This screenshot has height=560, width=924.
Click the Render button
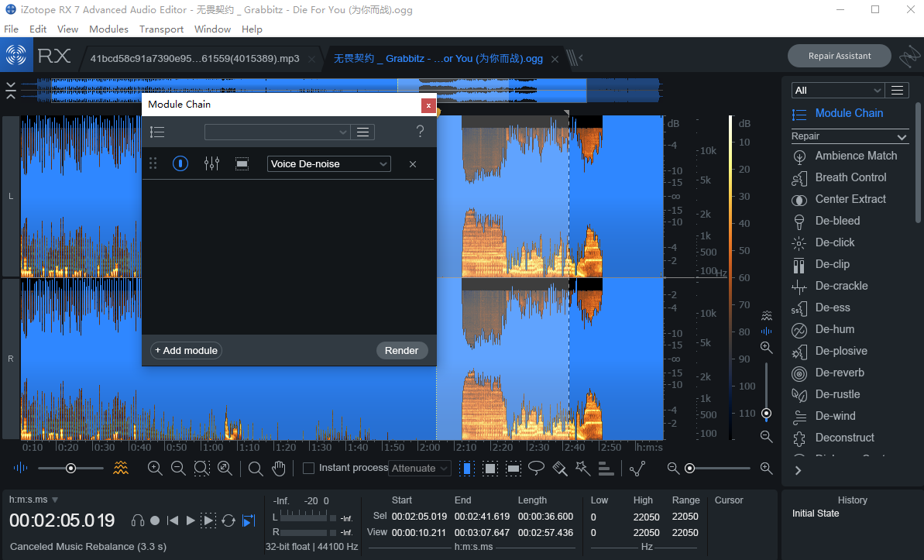pos(402,351)
